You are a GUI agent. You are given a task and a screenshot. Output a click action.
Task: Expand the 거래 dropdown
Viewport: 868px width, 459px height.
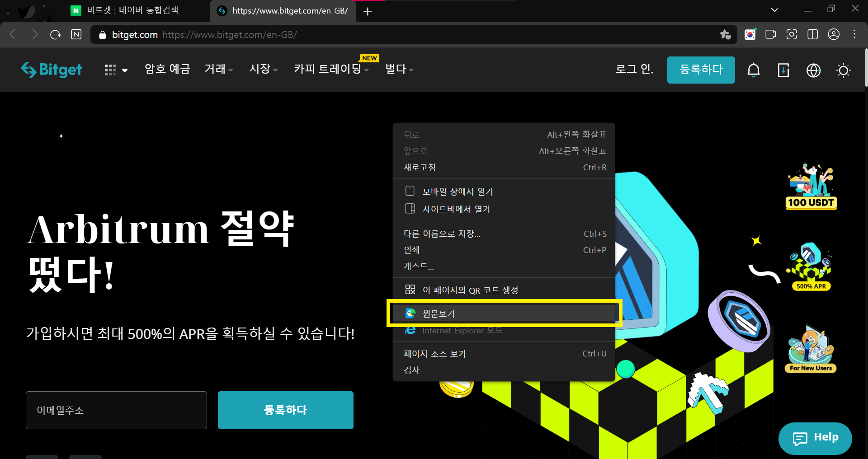pyautogui.click(x=219, y=69)
